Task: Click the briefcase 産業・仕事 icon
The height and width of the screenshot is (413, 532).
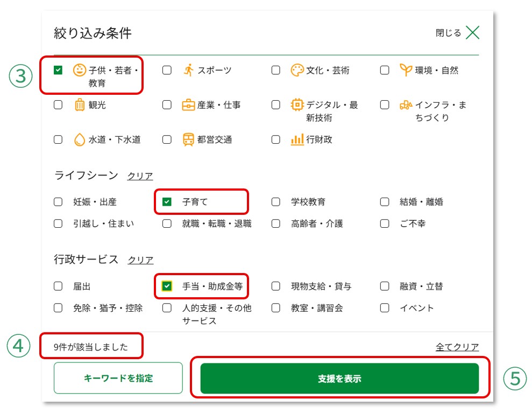Action: tap(188, 105)
